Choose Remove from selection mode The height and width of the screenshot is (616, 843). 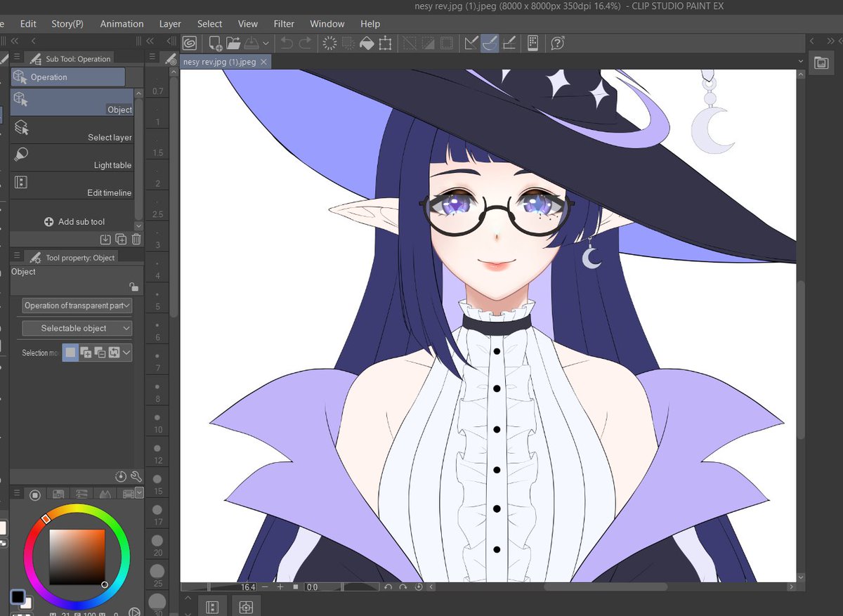point(100,353)
